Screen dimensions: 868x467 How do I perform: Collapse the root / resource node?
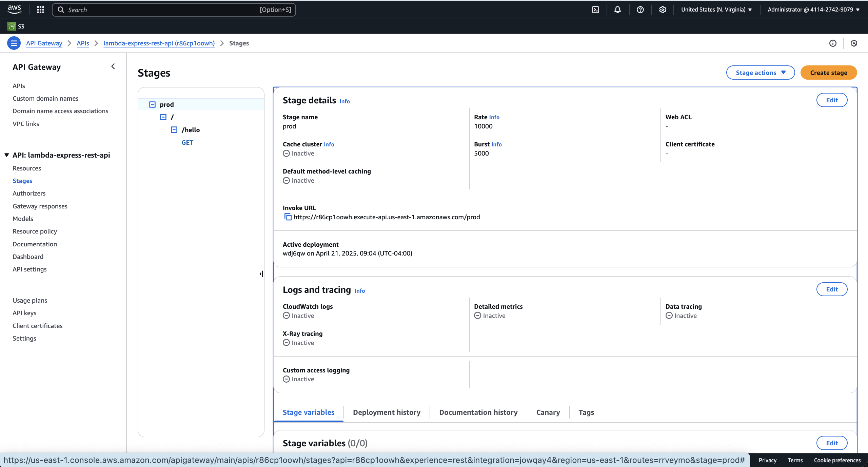pos(163,117)
